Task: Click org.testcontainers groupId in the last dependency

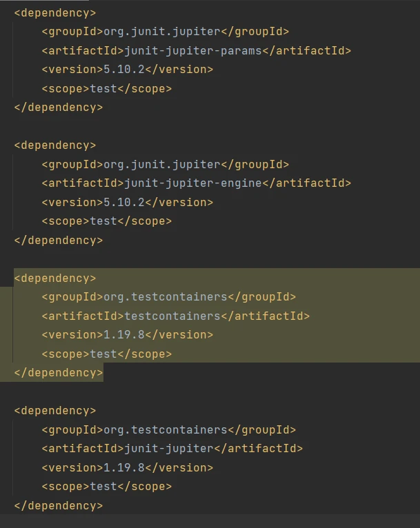Action: click(x=165, y=429)
